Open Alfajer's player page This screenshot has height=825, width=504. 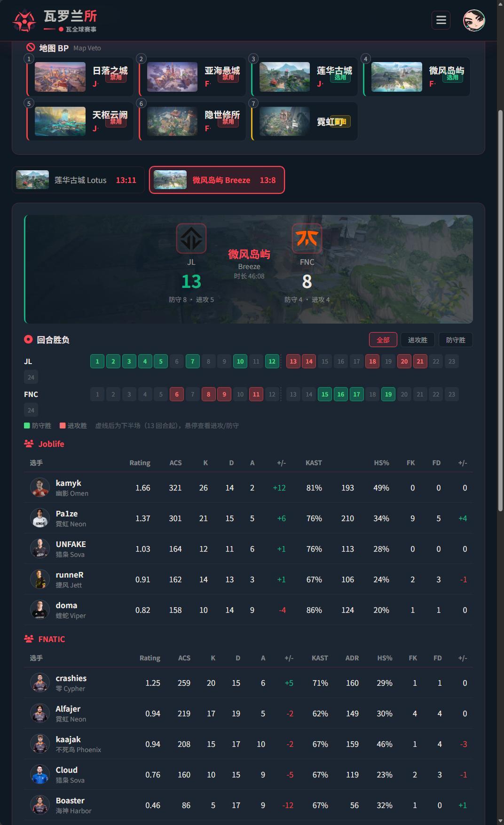(68, 709)
